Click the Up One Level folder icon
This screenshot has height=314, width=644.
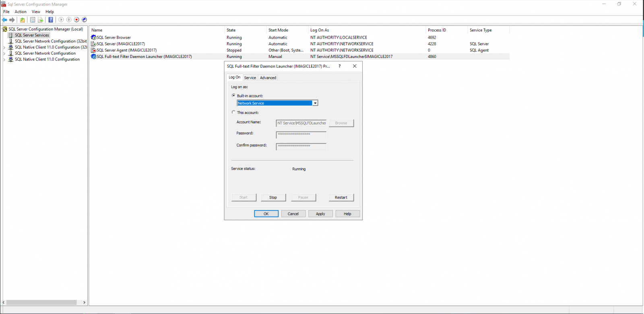[x=23, y=20]
